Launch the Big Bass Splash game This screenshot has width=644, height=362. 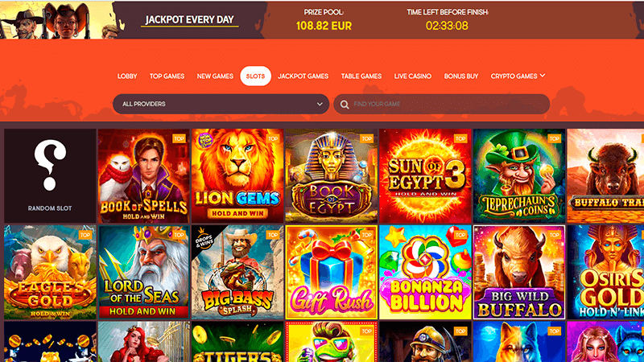[237, 272]
